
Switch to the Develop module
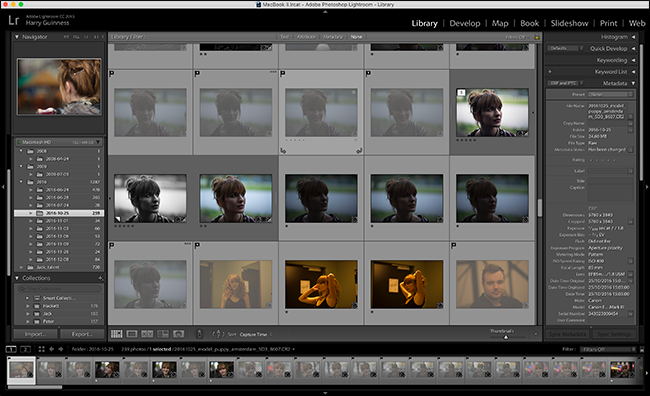point(465,23)
